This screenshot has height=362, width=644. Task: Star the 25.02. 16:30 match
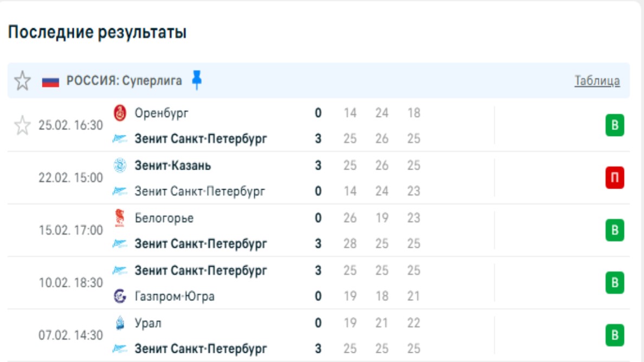point(22,126)
